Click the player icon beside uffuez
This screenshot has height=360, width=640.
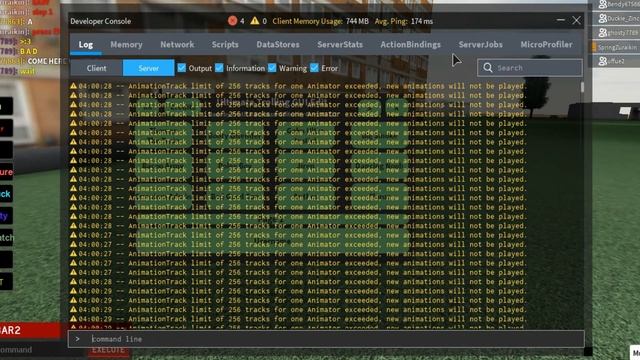pos(602,61)
